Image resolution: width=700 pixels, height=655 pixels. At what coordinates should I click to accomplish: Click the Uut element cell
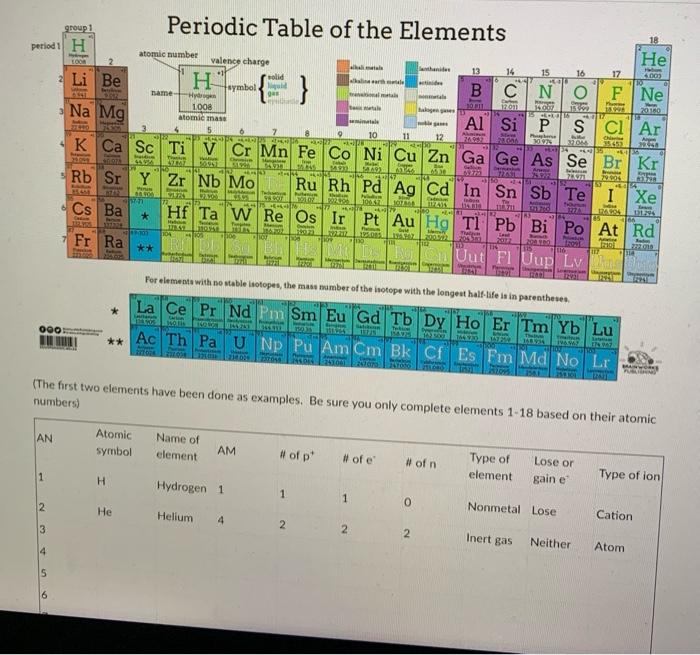(x=468, y=259)
